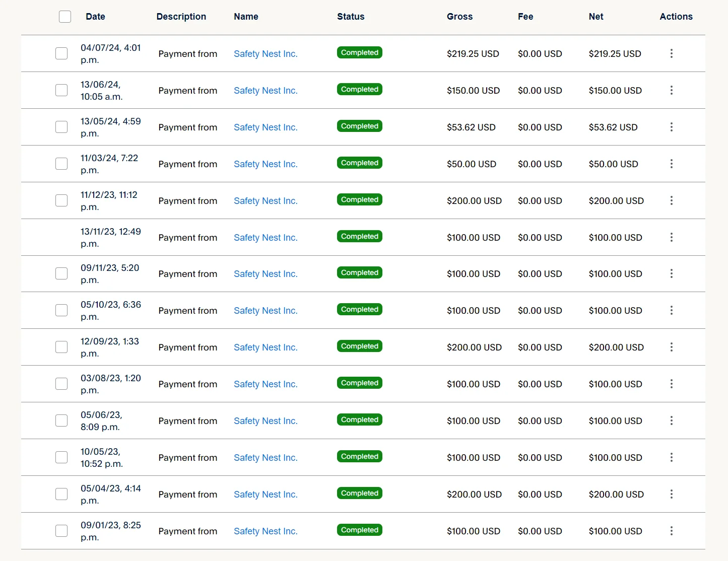The image size is (728, 561).
Task: Click the Net column header
Action: coord(596,17)
